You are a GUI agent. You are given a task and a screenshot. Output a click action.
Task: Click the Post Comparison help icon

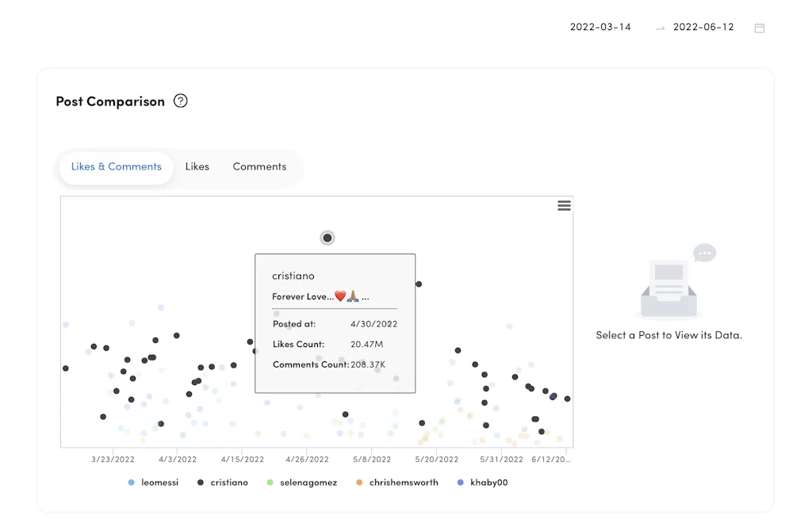(181, 101)
